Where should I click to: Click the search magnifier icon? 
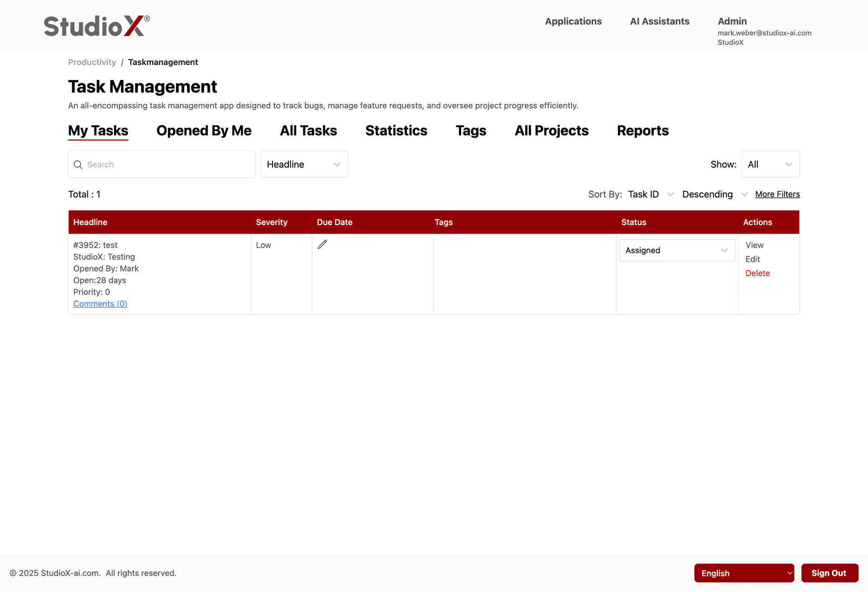pyautogui.click(x=77, y=164)
